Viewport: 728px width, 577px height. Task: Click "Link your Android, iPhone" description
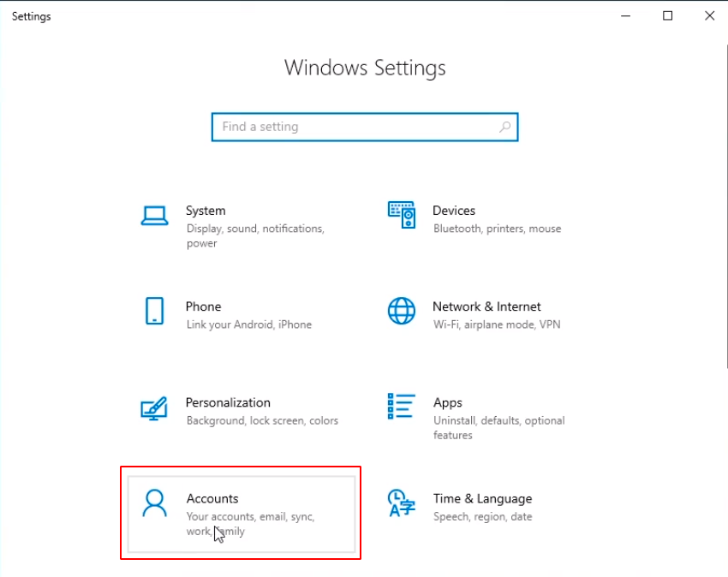(x=248, y=324)
